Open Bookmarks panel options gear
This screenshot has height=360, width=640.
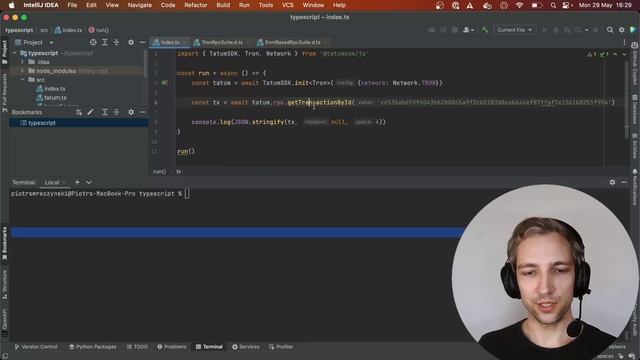pyautogui.click(x=131, y=112)
